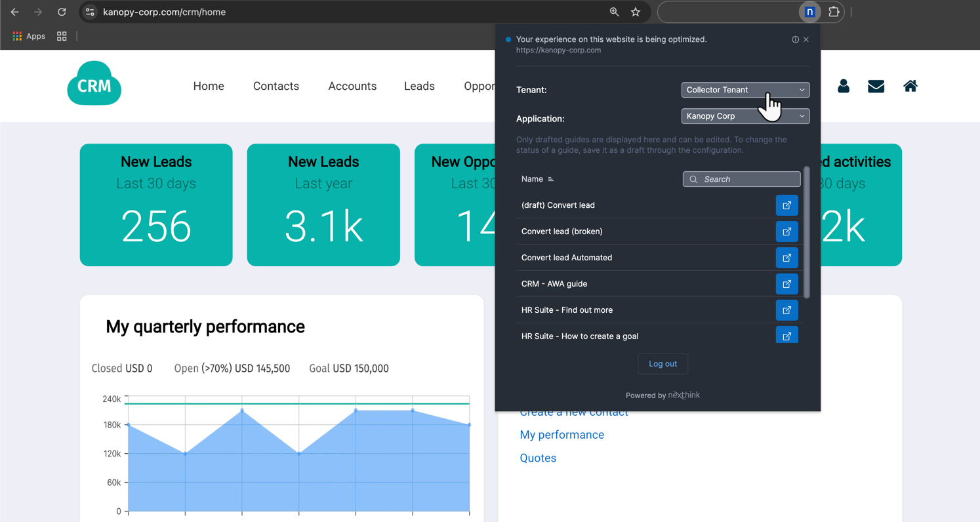The width and height of the screenshot is (980, 522).
Task: Click the bookmark star in the address bar
Action: pos(635,12)
